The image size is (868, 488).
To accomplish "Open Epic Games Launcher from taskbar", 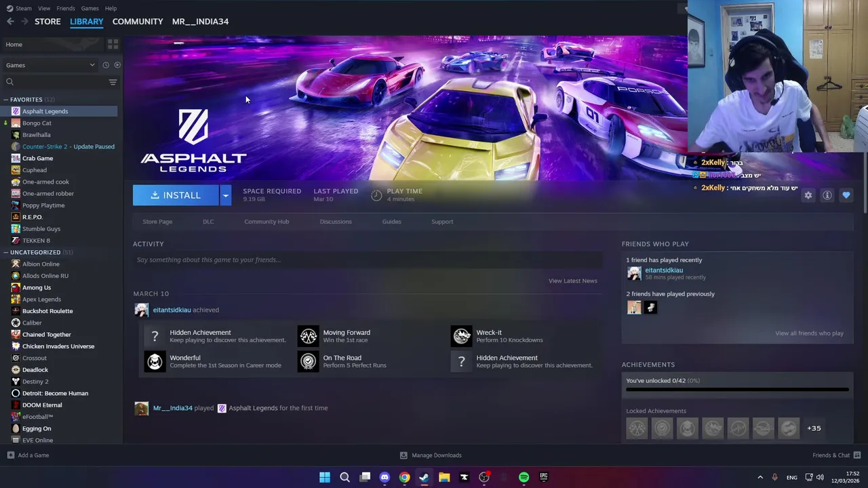I will point(543,477).
